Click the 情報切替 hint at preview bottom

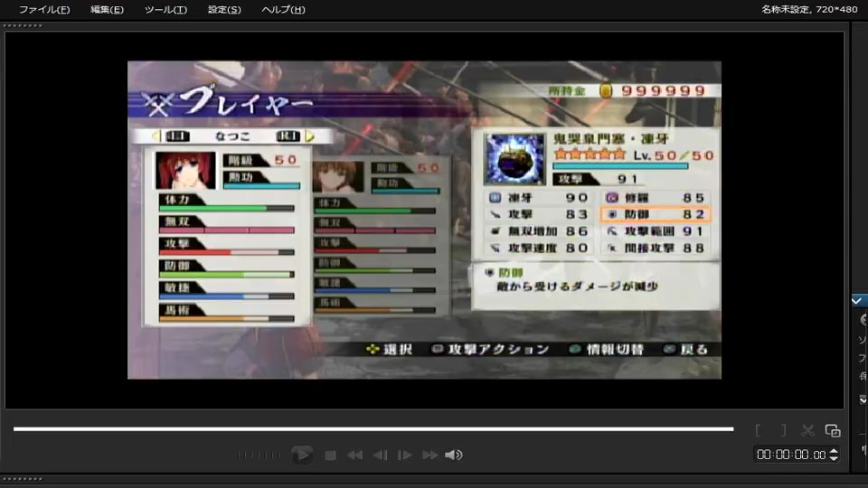point(606,349)
